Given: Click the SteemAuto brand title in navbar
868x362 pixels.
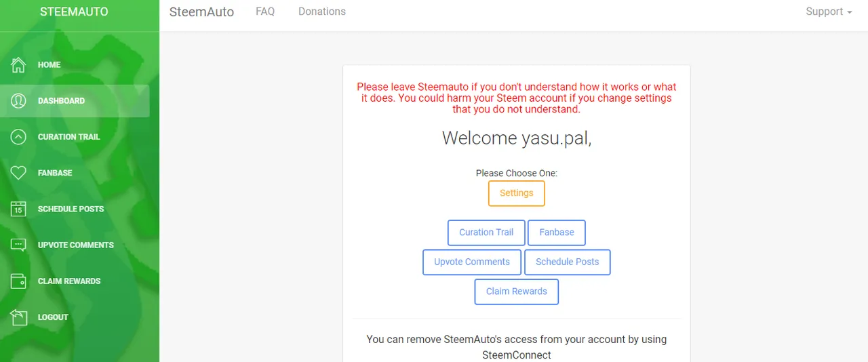Looking at the screenshot, I should (x=201, y=12).
